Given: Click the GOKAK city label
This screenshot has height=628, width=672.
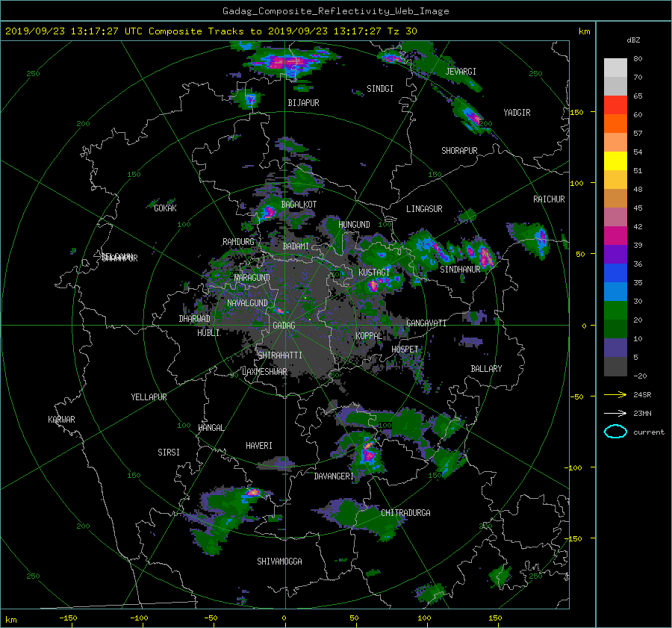Looking at the screenshot, I should (165, 208).
